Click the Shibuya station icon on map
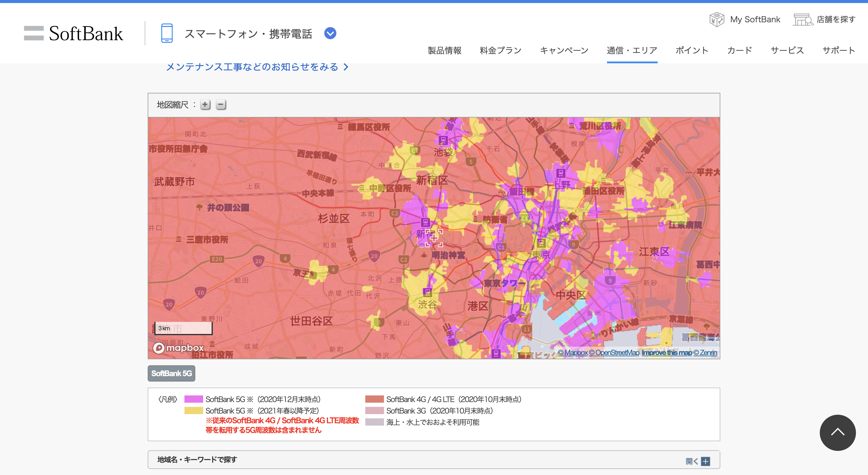Image resolution: width=868 pixels, height=475 pixels. click(x=427, y=292)
